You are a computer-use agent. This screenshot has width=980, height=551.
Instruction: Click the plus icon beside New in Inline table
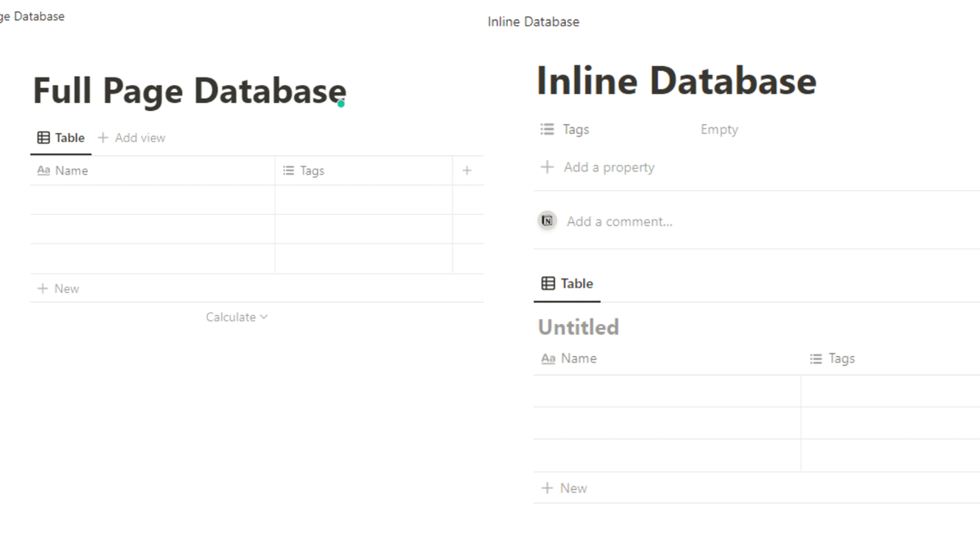pos(547,488)
